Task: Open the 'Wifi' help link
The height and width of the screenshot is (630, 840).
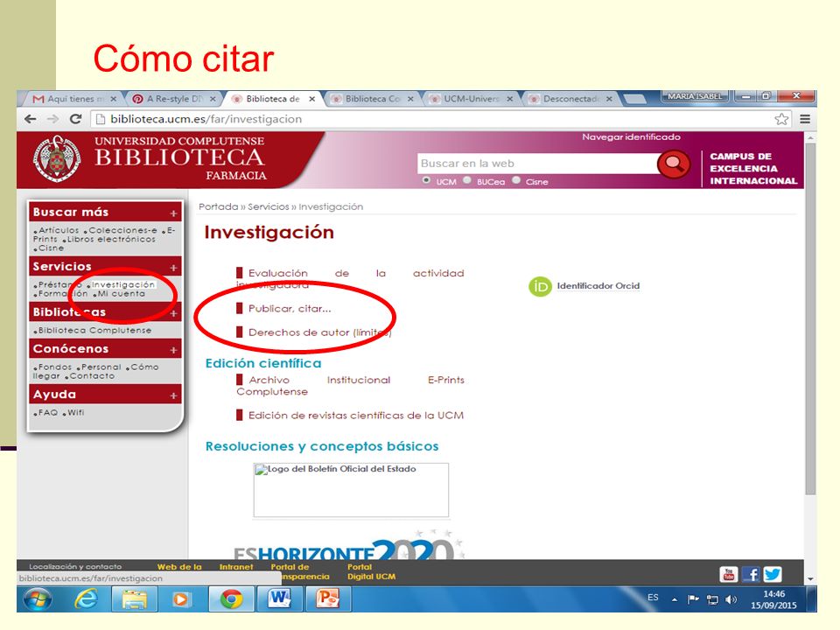Action: tap(75, 412)
